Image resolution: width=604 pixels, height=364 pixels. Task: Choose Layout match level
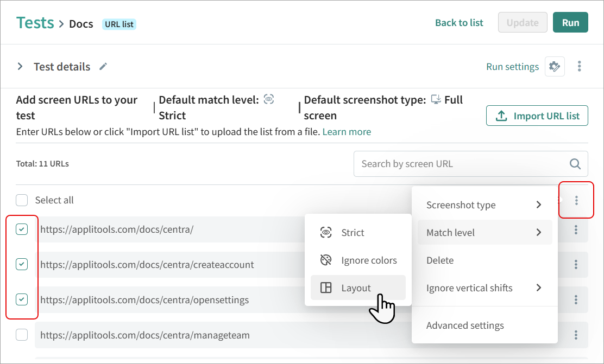(x=357, y=288)
